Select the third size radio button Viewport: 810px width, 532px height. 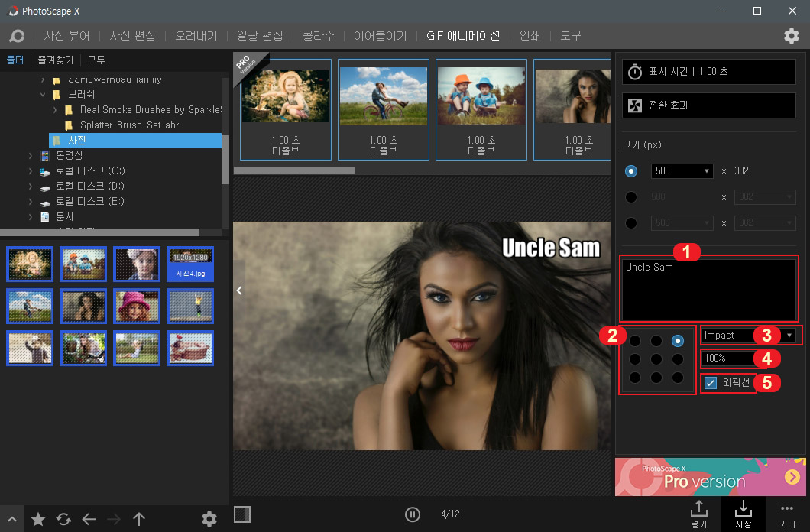point(631,223)
